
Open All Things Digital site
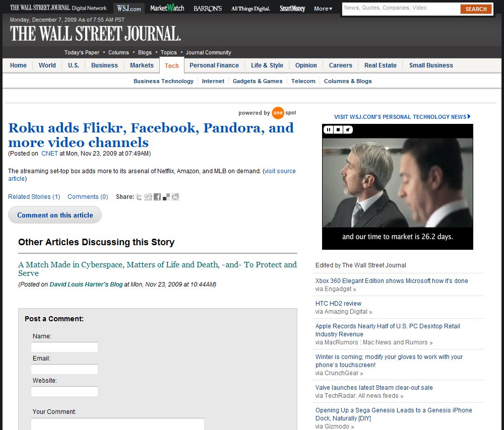[250, 9]
